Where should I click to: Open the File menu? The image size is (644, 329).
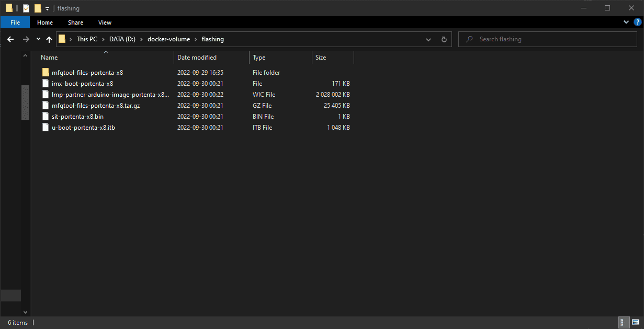[15, 22]
